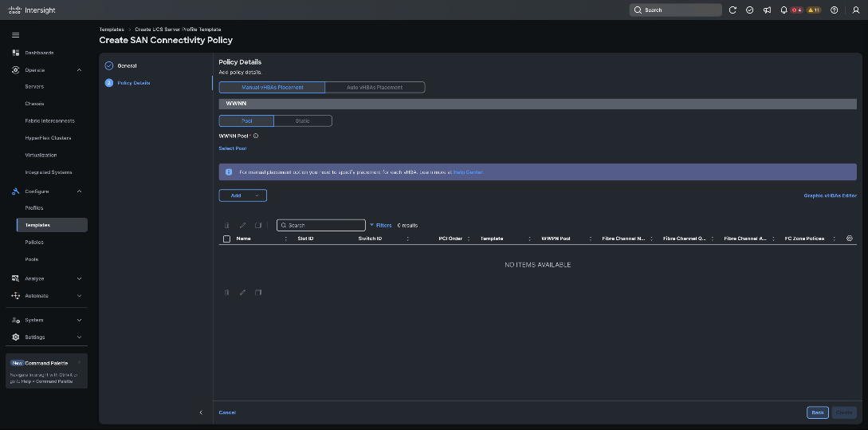868x430 pixels.
Task: Click the yellow warnings badge
Action: (814, 10)
